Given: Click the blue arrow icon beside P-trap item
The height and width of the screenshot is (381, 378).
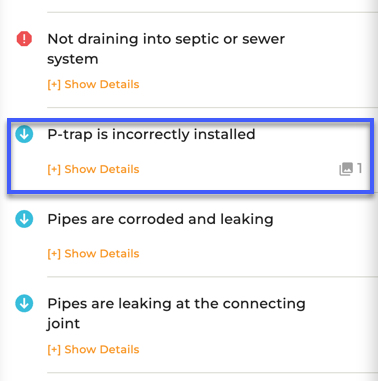Looking at the screenshot, I should click(x=24, y=134).
